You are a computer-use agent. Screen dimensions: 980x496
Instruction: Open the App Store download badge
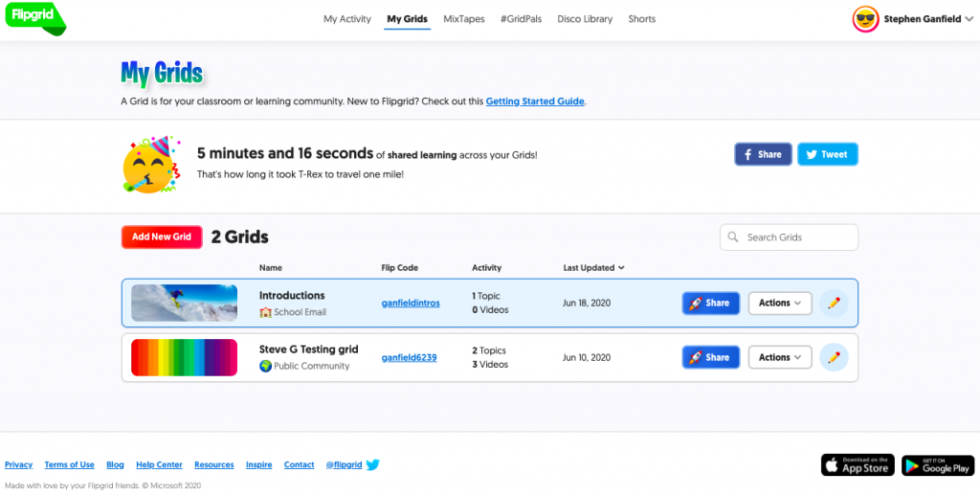click(857, 464)
